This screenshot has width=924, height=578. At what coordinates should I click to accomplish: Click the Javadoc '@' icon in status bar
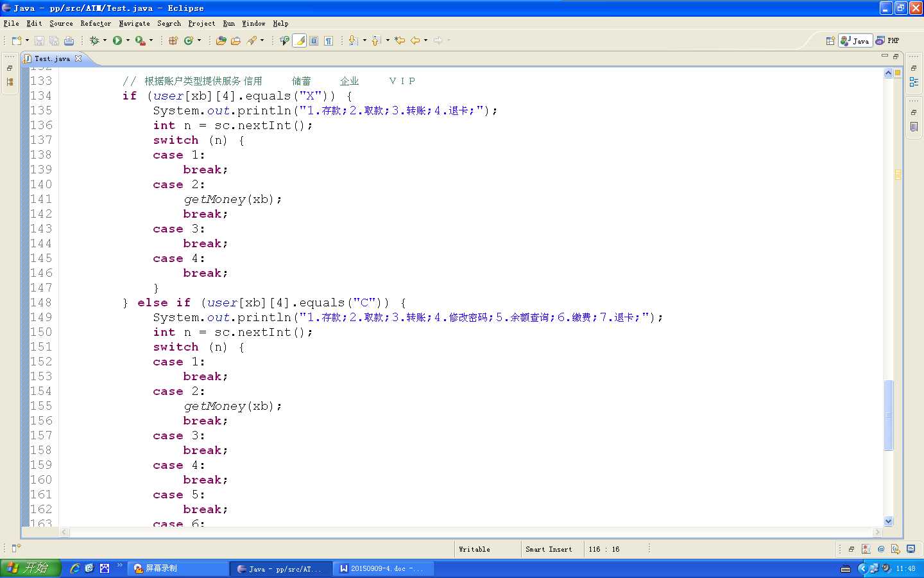(x=881, y=549)
